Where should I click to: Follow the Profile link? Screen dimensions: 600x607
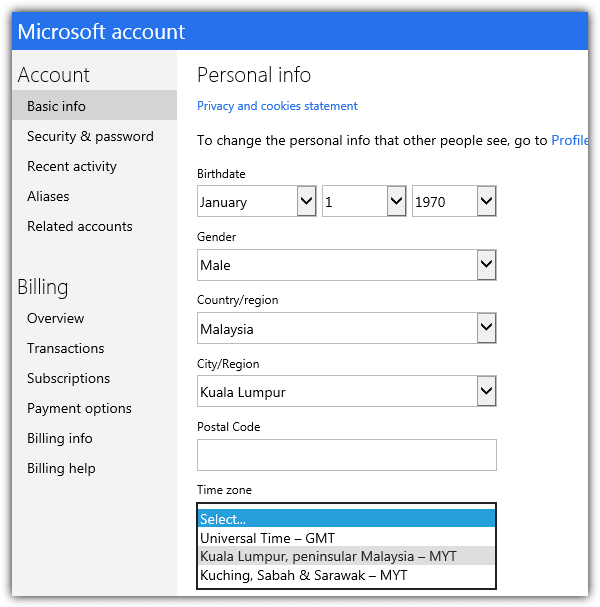click(569, 140)
